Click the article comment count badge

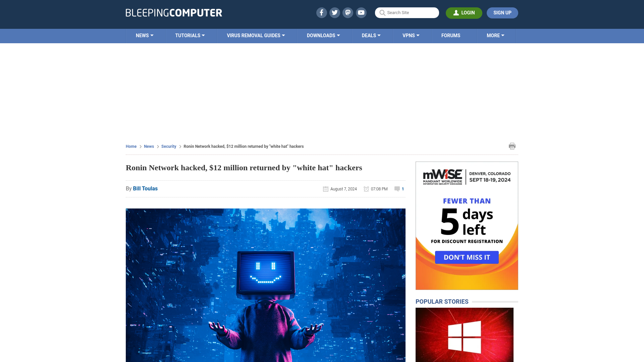point(399,189)
